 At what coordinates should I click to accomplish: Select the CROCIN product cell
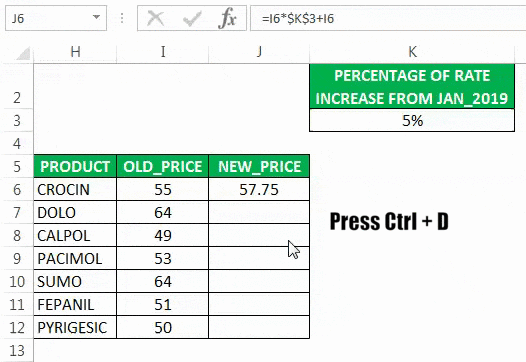(75, 190)
